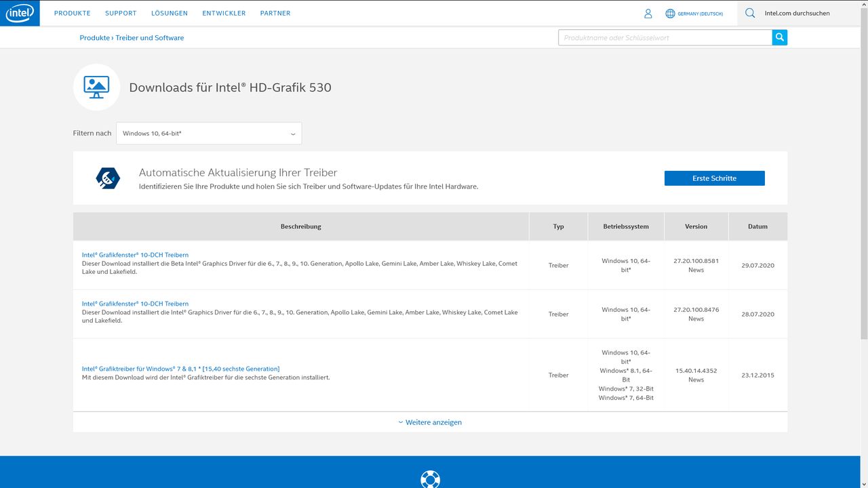Open the Windows 10, 64-bit filter dropdown
The width and height of the screenshot is (868, 488).
pos(209,134)
